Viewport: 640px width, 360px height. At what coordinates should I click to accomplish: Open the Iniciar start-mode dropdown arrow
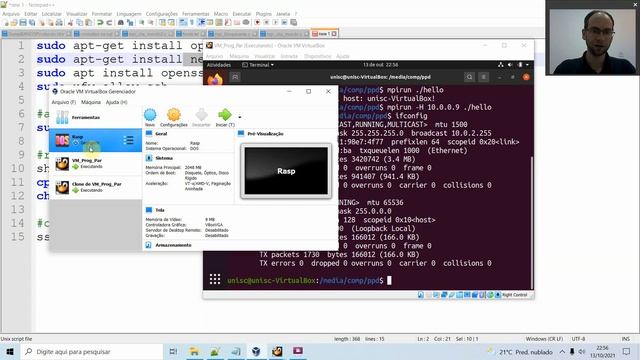point(240,118)
